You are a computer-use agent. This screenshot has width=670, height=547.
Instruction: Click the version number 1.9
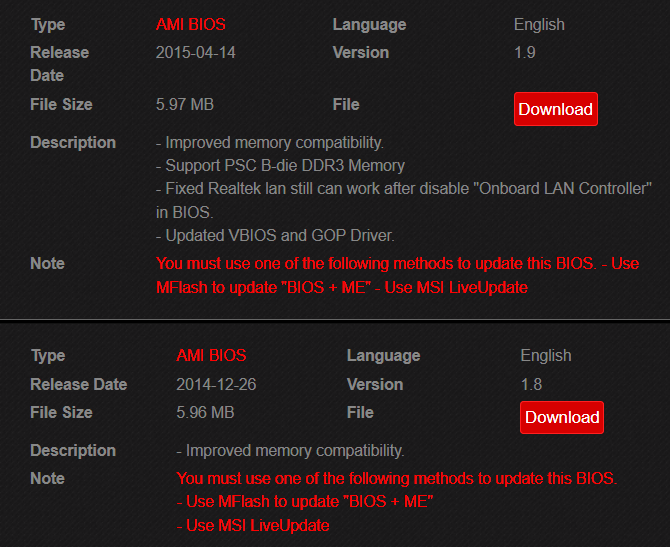[x=525, y=52]
